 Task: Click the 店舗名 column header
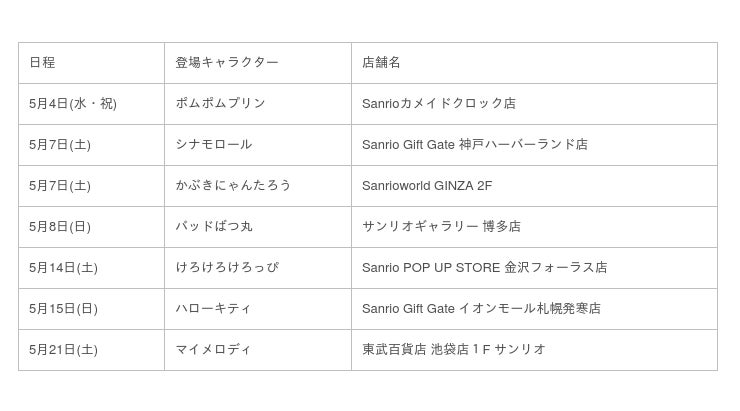tap(381, 62)
